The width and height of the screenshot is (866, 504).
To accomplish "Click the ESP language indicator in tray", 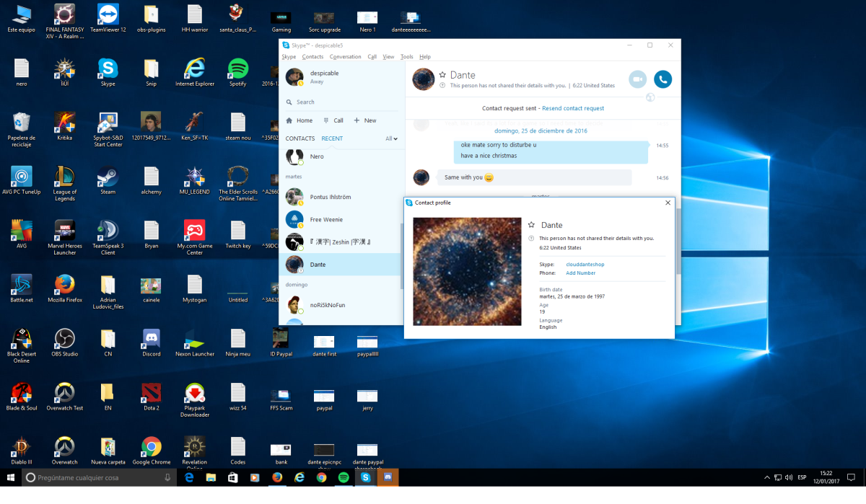I will 802,477.
